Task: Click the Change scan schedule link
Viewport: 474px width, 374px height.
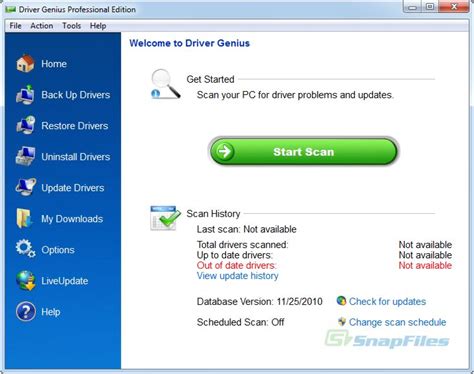Action: coord(397,322)
